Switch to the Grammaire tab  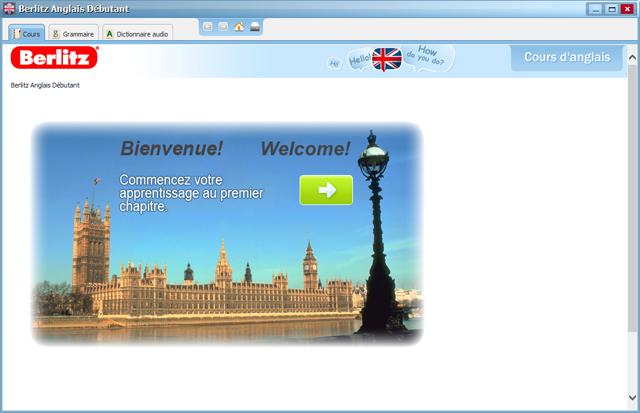coord(73,33)
